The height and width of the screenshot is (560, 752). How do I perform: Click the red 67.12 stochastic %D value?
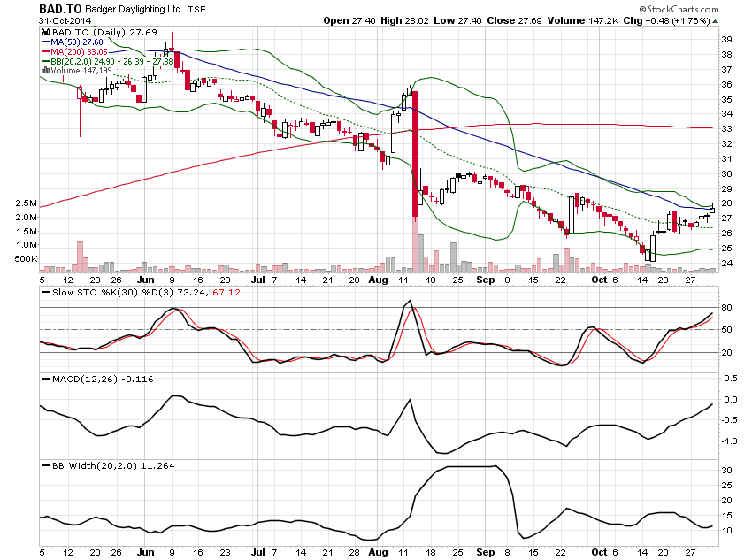click(226, 293)
